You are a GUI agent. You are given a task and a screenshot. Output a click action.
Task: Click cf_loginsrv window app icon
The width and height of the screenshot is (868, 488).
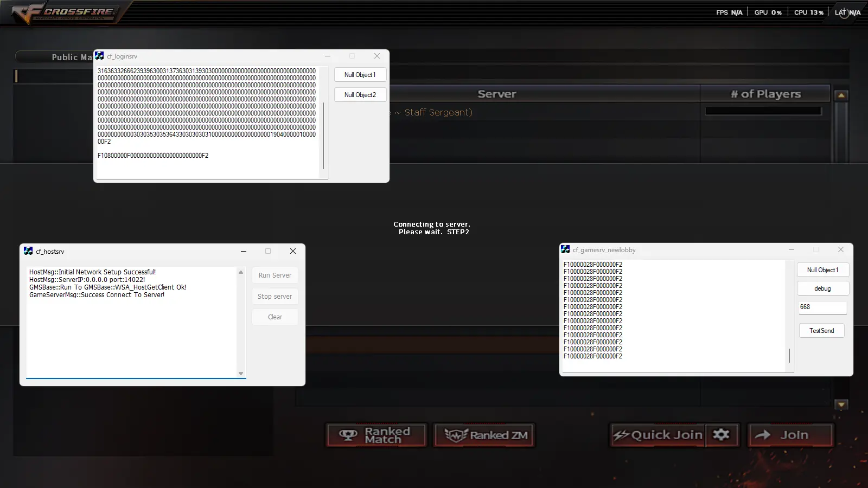pyautogui.click(x=99, y=56)
